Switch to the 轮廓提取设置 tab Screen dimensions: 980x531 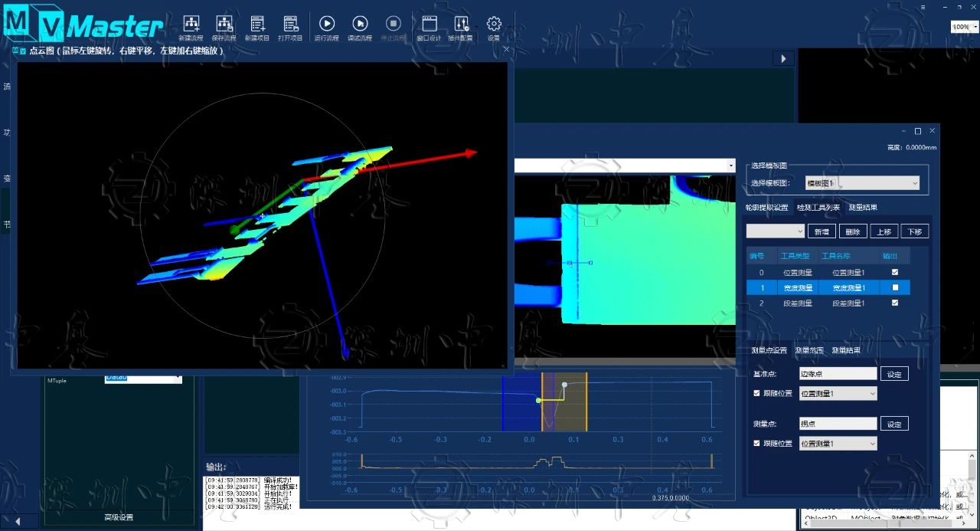766,208
